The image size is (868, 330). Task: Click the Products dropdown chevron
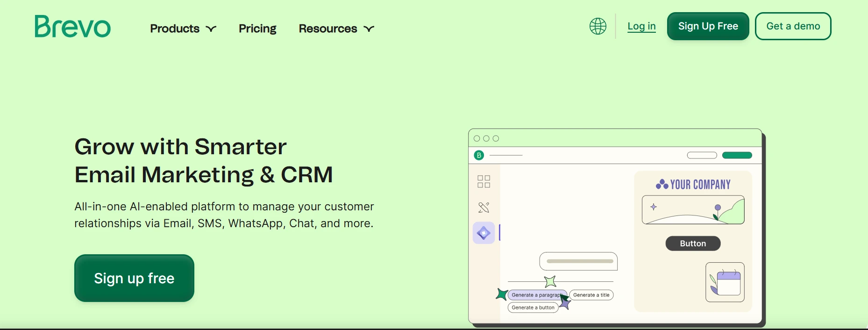(x=211, y=29)
